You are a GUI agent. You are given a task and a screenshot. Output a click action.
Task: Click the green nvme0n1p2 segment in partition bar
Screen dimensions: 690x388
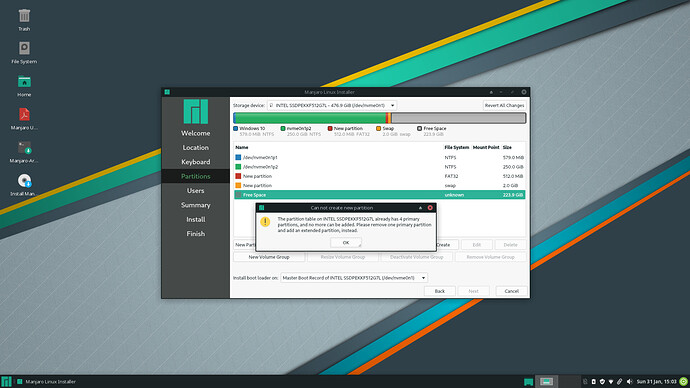(311, 118)
